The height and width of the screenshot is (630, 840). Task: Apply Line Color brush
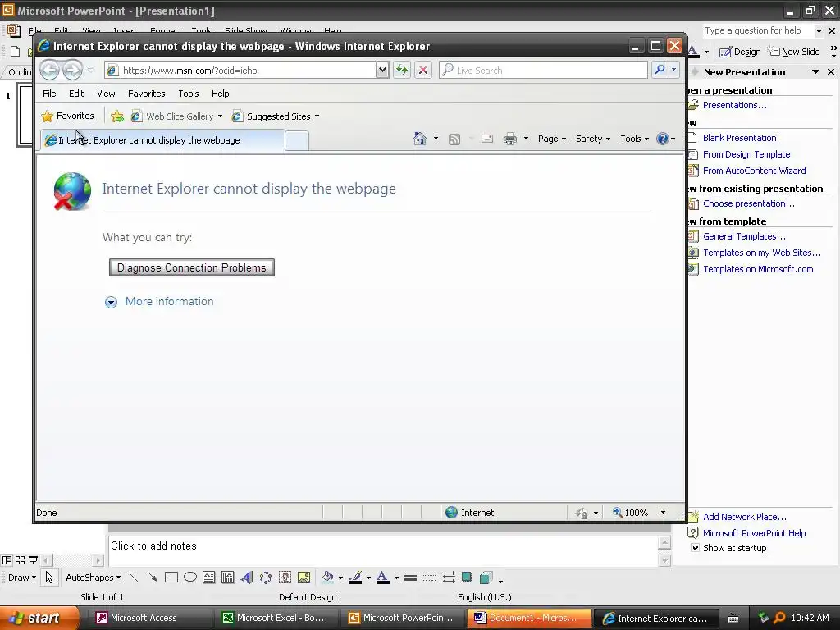354,577
